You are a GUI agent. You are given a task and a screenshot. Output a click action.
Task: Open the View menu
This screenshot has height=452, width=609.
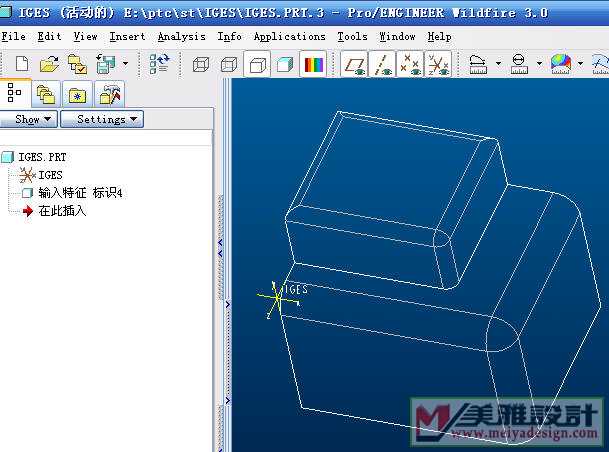point(85,37)
